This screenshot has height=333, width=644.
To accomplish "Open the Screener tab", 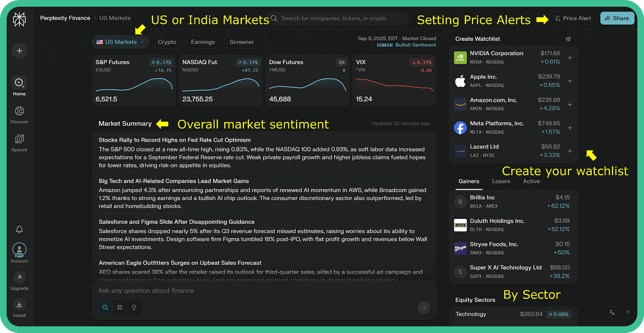I will click(x=242, y=42).
